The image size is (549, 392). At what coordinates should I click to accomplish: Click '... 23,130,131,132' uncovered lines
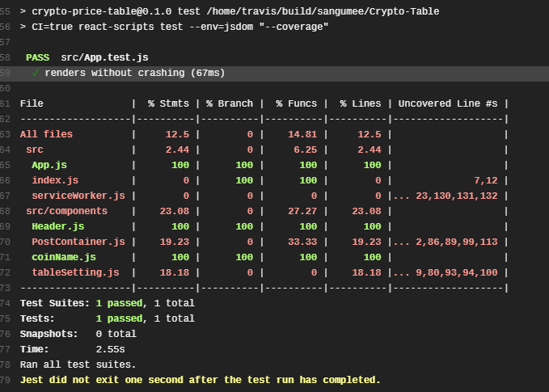446,196
